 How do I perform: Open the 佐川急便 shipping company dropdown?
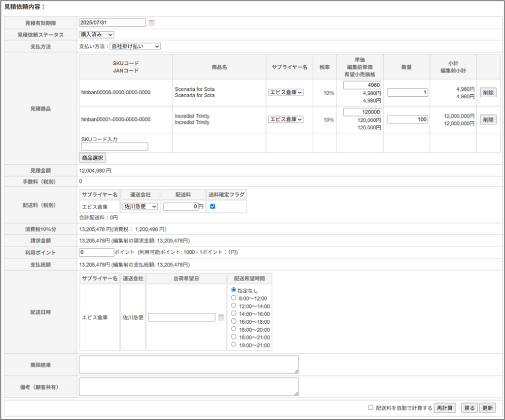[140, 207]
